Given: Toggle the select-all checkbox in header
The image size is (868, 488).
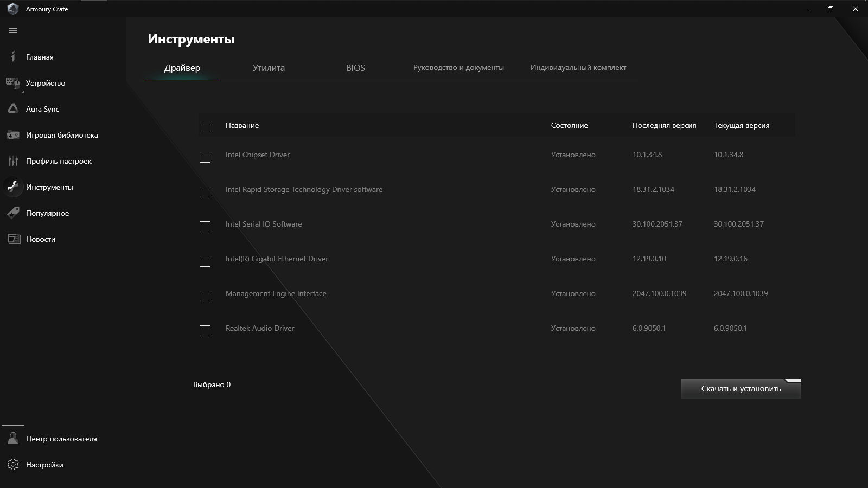Looking at the screenshot, I should (205, 128).
